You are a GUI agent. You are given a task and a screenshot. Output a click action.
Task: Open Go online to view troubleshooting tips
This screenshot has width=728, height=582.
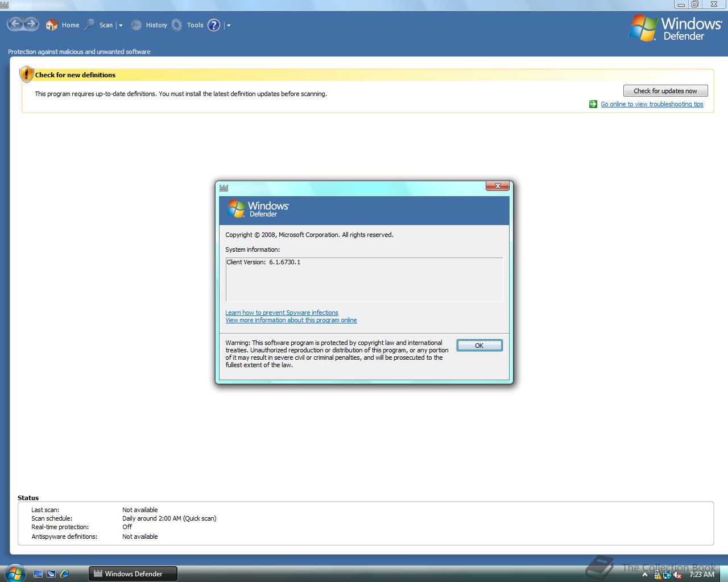click(x=652, y=104)
